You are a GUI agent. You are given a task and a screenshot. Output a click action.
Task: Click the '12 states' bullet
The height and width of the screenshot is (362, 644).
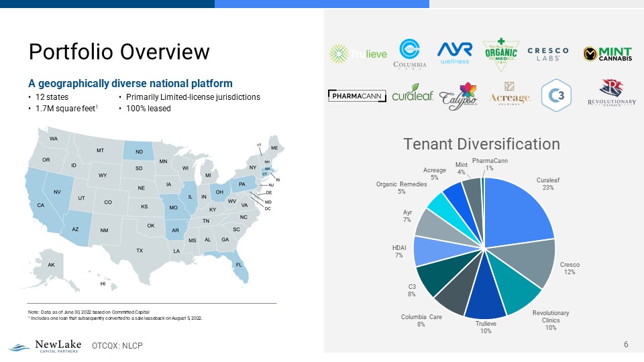[x=52, y=97]
